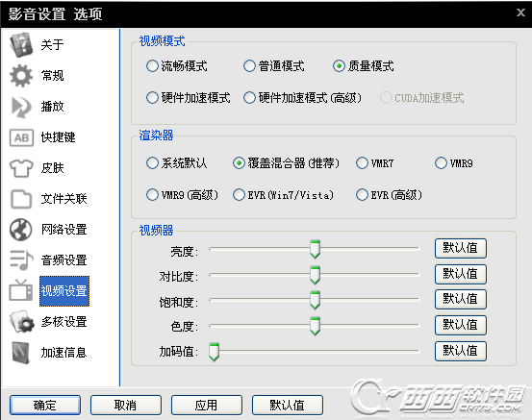
Task: Click the 取消 button
Action: 125,405
